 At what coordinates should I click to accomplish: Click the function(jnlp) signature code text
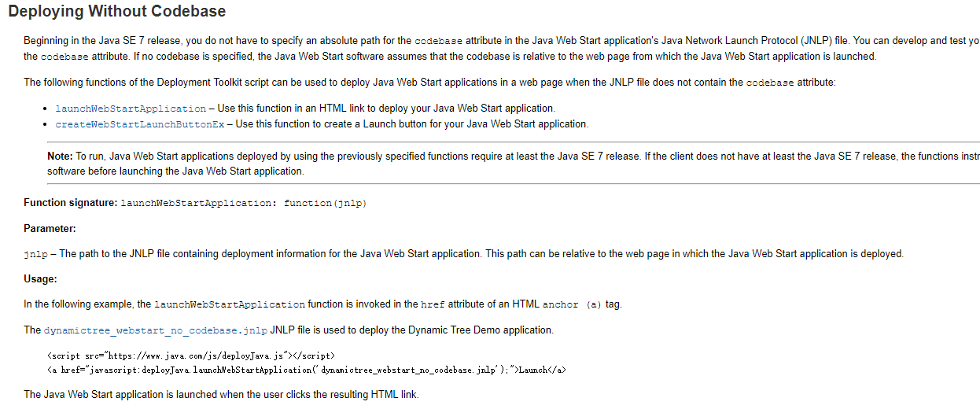point(326,204)
